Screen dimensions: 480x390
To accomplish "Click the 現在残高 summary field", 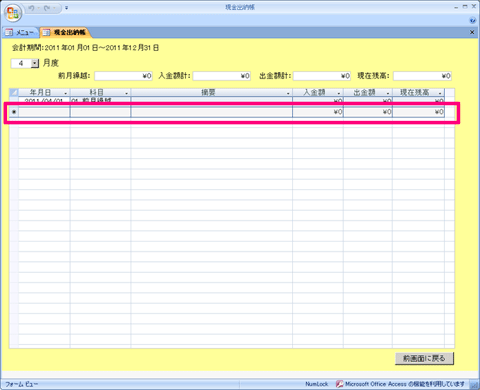I will click(x=422, y=76).
